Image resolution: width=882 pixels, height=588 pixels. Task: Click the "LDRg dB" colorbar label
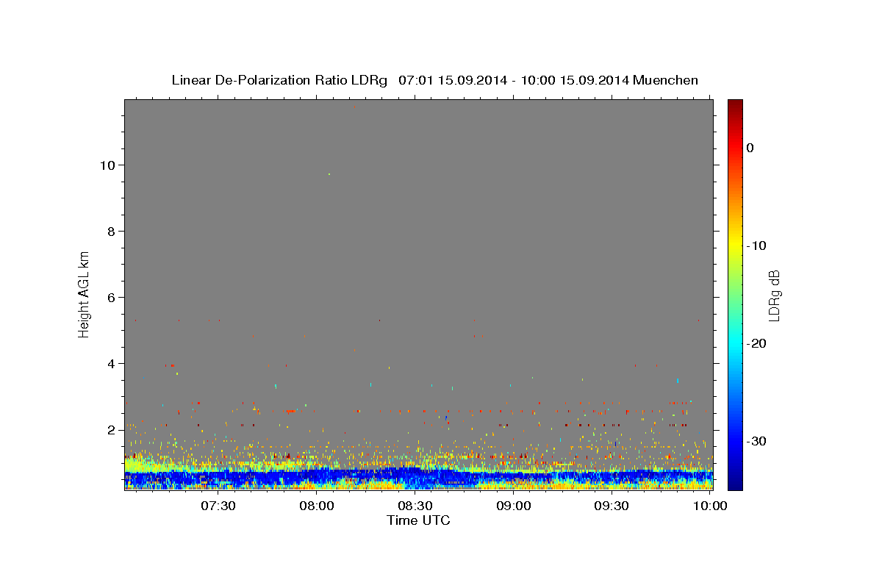click(x=774, y=295)
